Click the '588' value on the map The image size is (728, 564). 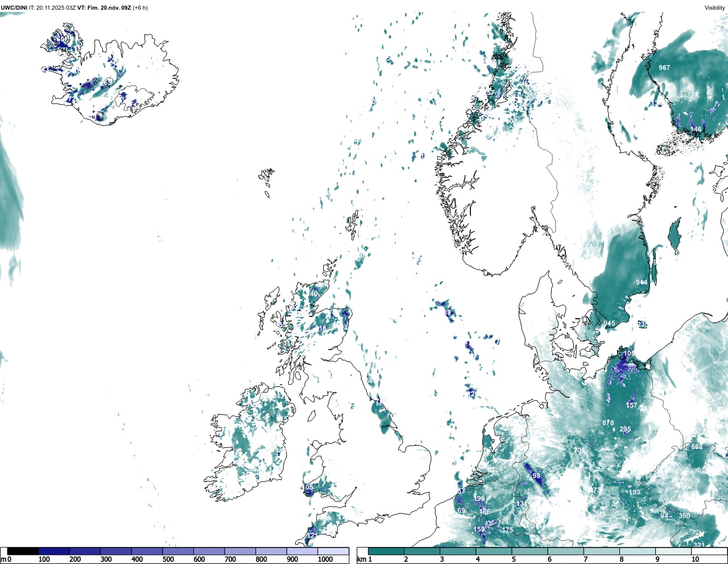click(697, 447)
